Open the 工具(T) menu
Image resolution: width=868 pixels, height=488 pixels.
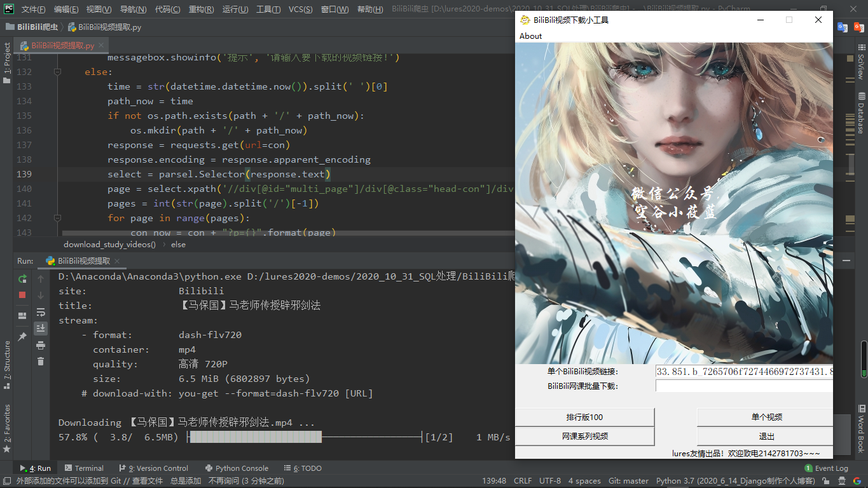point(269,10)
